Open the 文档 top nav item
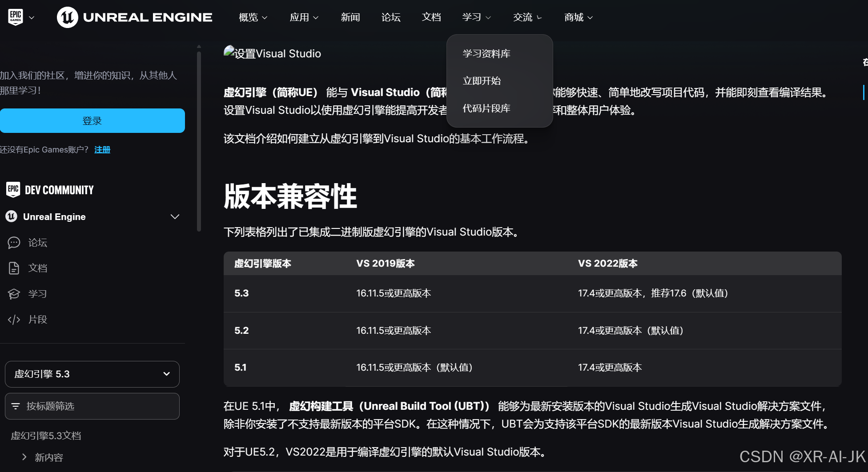Viewport: 868px width, 472px height. 431,17
